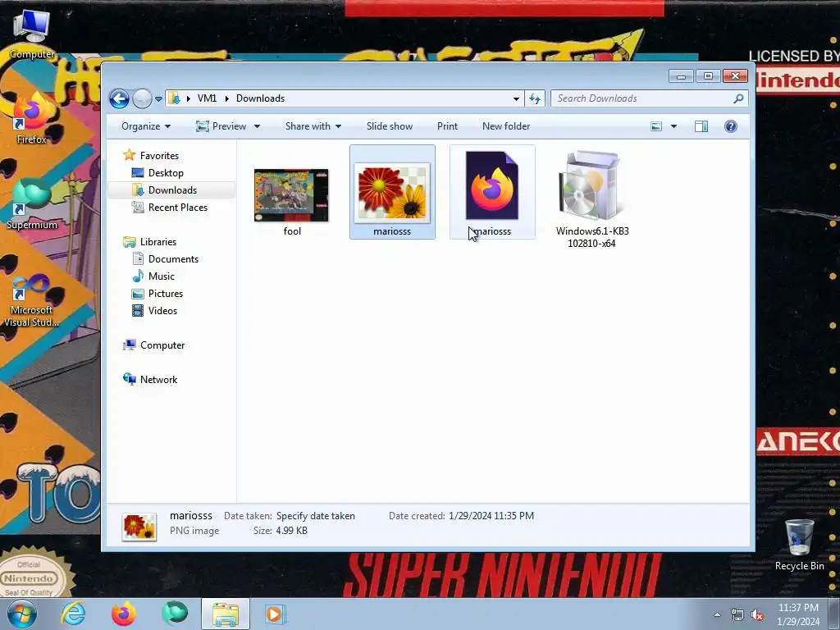Image resolution: width=840 pixels, height=630 pixels.
Task: Select Network in the navigation pane
Action: tap(158, 380)
